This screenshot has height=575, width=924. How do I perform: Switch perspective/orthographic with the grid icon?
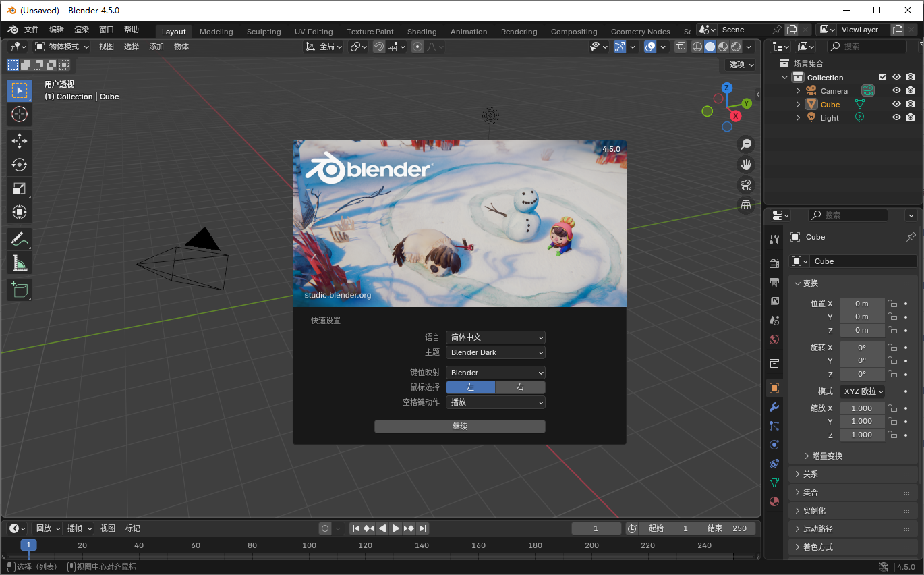point(746,204)
